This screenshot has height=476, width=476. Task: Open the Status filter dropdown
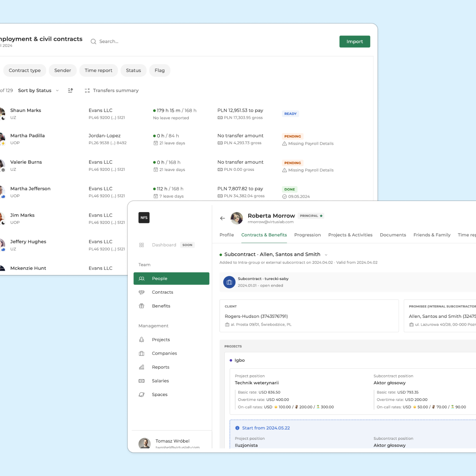point(133,70)
